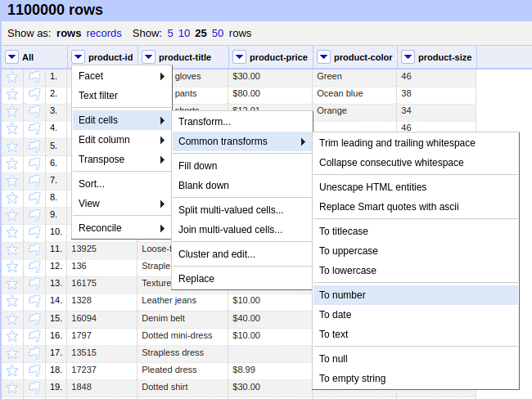The height and width of the screenshot is (399, 532).
Task: Choose Text filter menu item
Action: pyautogui.click(x=122, y=96)
